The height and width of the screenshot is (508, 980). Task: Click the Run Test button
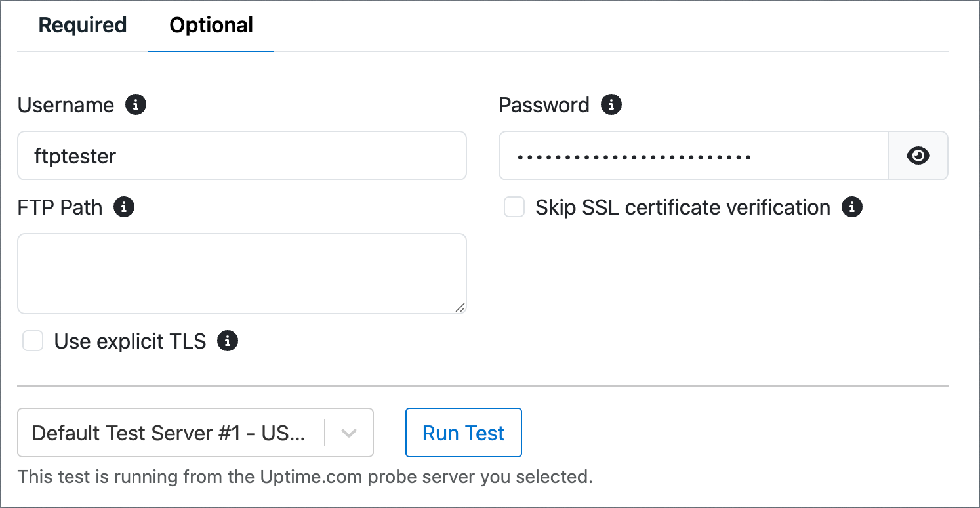click(x=464, y=433)
